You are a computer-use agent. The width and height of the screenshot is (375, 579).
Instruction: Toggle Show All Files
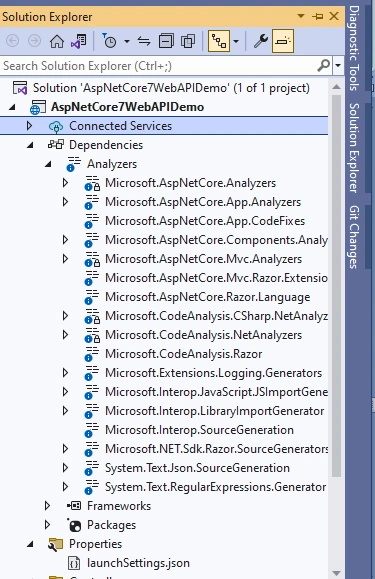click(x=188, y=41)
